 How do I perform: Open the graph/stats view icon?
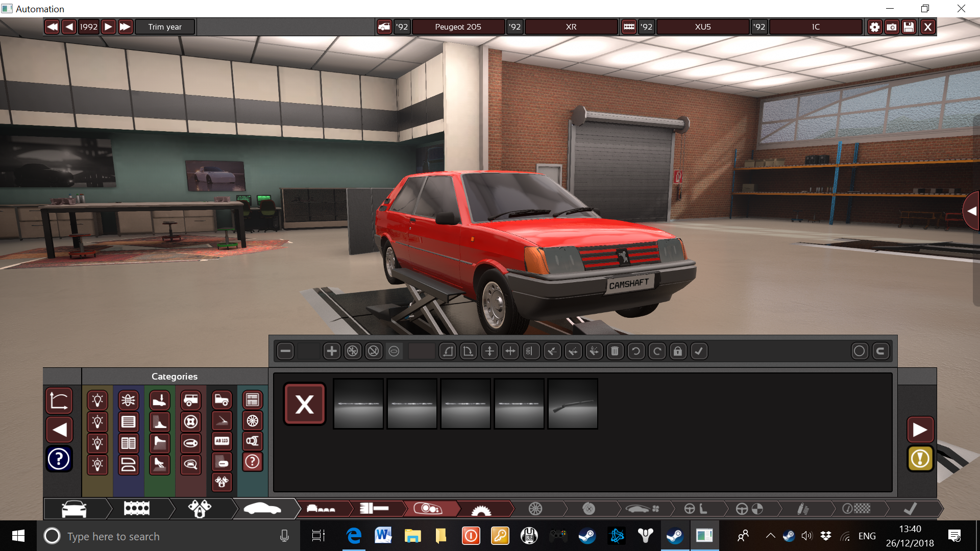(x=59, y=400)
